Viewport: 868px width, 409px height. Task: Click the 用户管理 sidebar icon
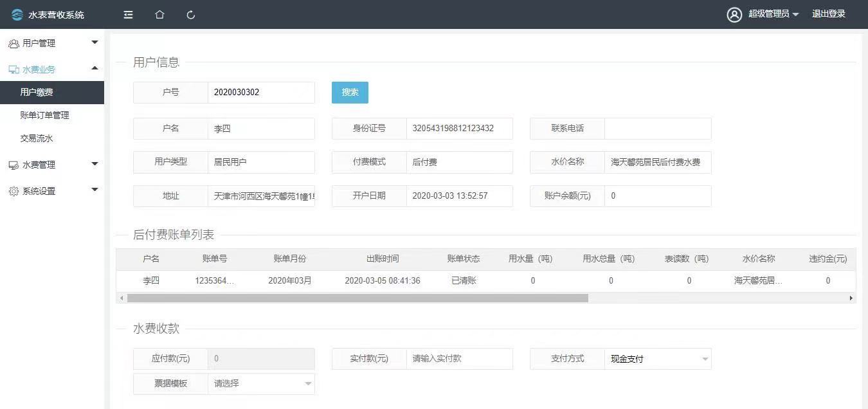(x=14, y=42)
